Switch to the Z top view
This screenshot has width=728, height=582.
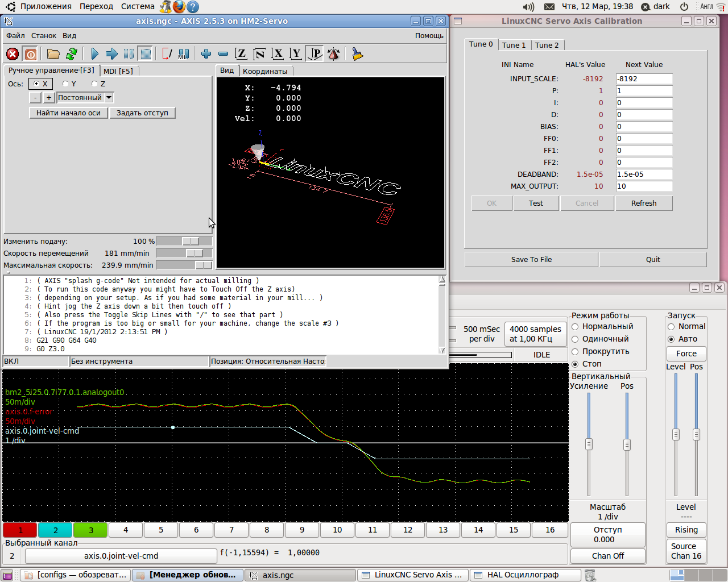click(241, 54)
